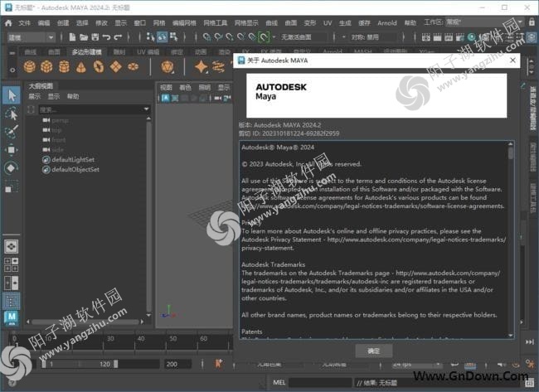Switch to the polygon modeling shelf tab (多边形建模)
Image resolution: width=539 pixels, height=392 pixels.
(x=86, y=52)
